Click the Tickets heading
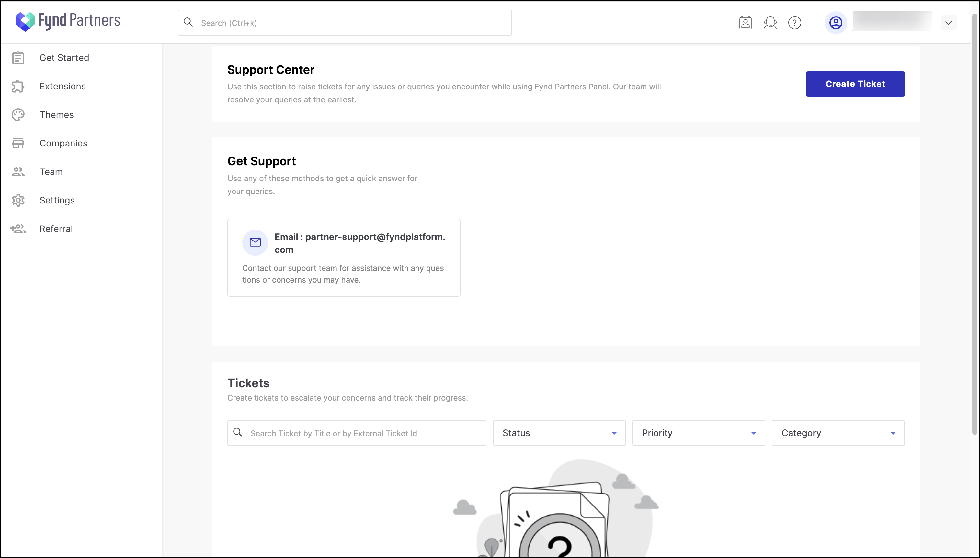The width and height of the screenshot is (980, 558). pyautogui.click(x=248, y=383)
